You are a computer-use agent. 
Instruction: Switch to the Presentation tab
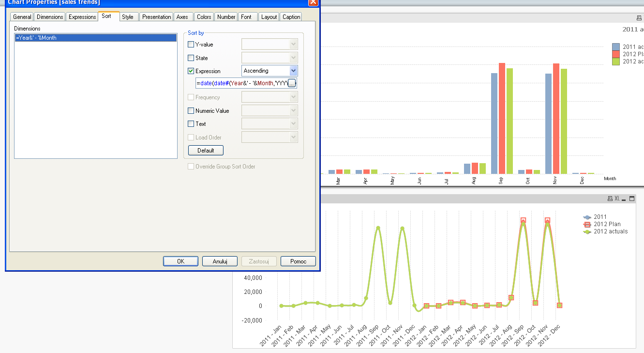click(x=156, y=17)
